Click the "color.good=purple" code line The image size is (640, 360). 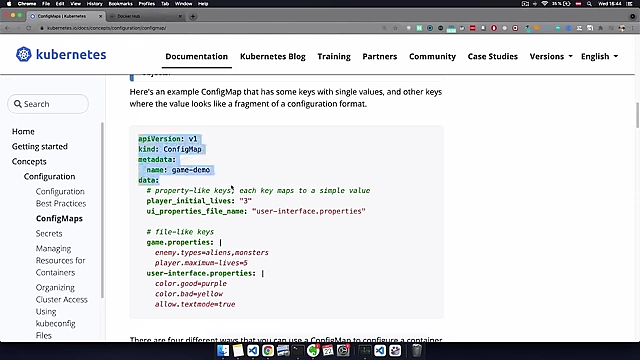coord(191,284)
